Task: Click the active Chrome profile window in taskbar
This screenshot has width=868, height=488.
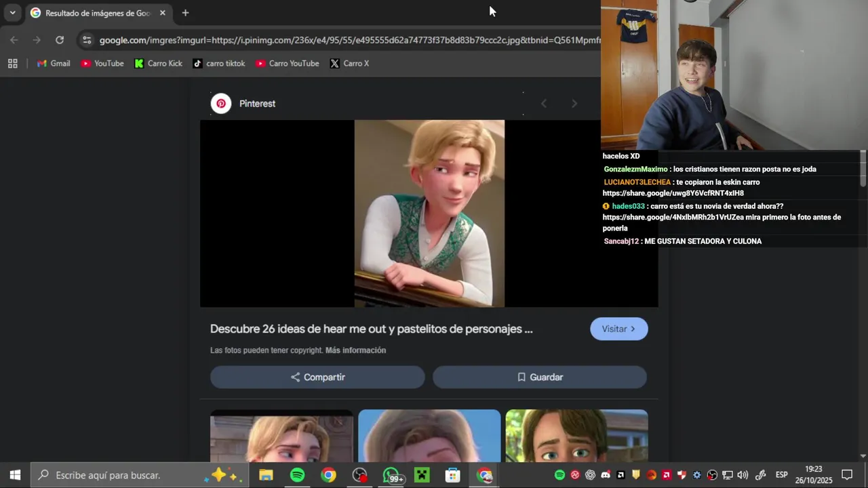Action: [484, 475]
